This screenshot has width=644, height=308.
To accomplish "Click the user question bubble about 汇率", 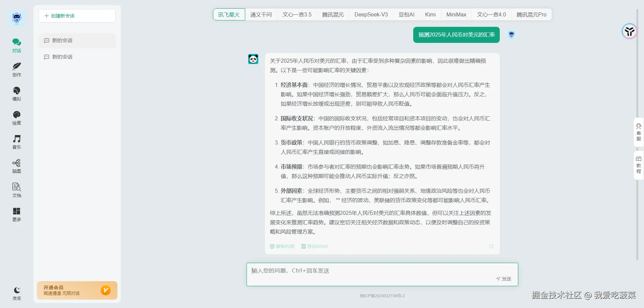I will point(457,35).
